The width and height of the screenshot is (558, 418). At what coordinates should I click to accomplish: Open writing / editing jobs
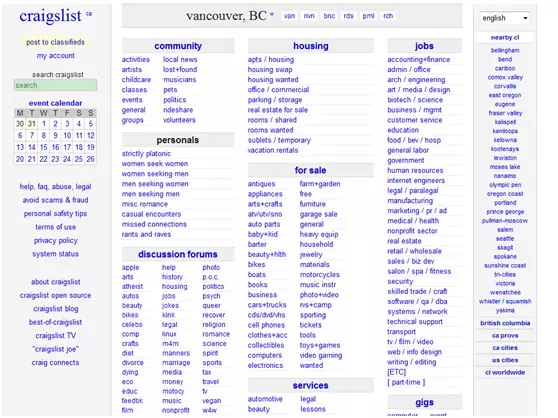(412, 362)
